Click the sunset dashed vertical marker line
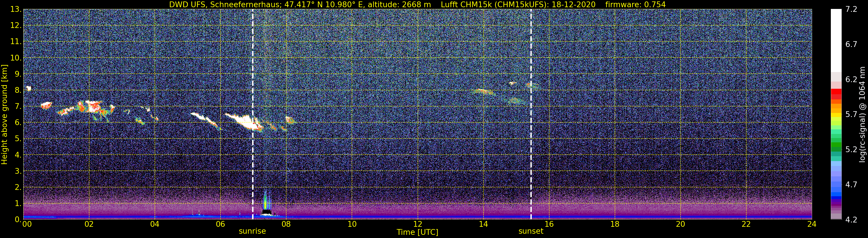This screenshot has height=238, width=868. pyautogui.click(x=531, y=114)
